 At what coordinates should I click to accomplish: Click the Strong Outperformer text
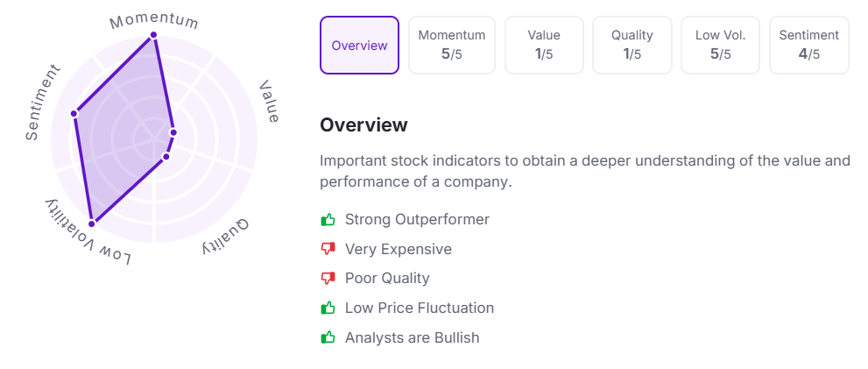[x=417, y=219]
